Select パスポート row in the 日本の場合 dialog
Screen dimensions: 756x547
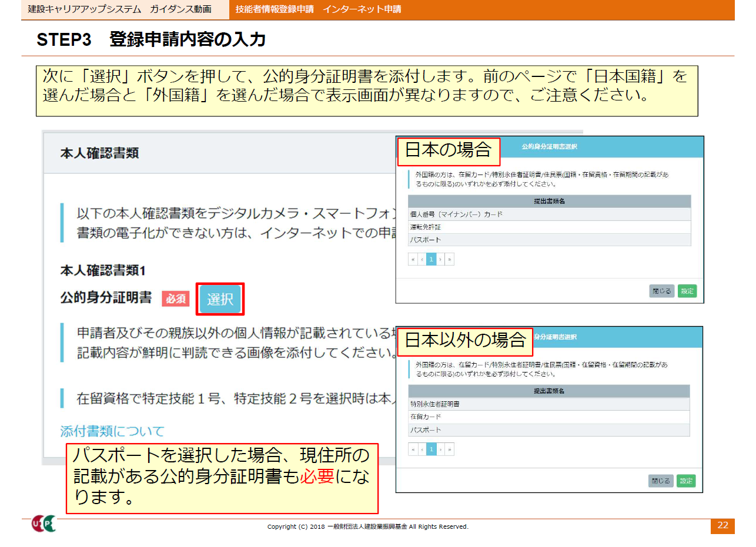click(549, 240)
